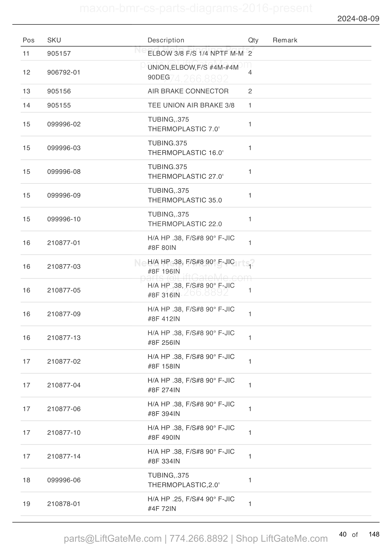Click the 2024-08-09 date in header
392x555 pixels.
pyautogui.click(x=358, y=19)
